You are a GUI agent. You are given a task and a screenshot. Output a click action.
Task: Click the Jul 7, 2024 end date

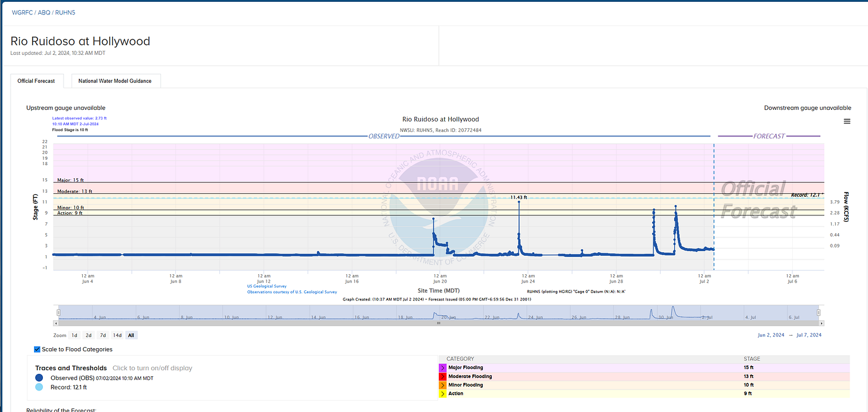click(808, 335)
